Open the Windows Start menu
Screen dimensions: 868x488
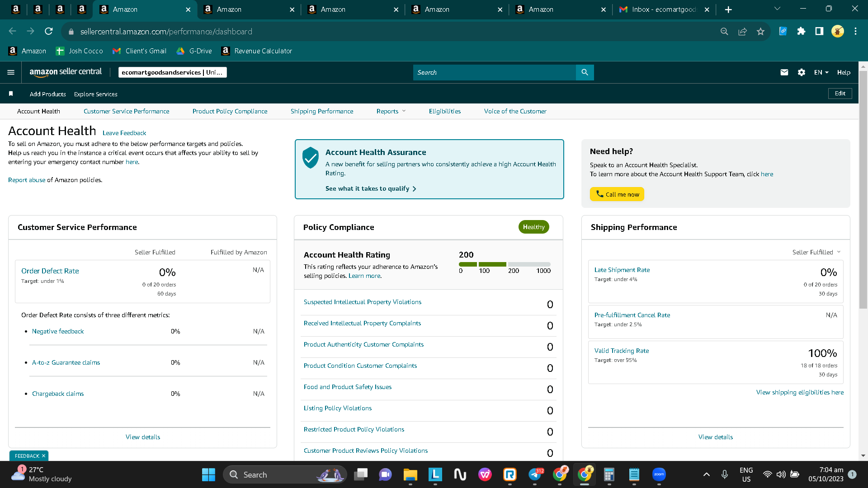(208, 474)
